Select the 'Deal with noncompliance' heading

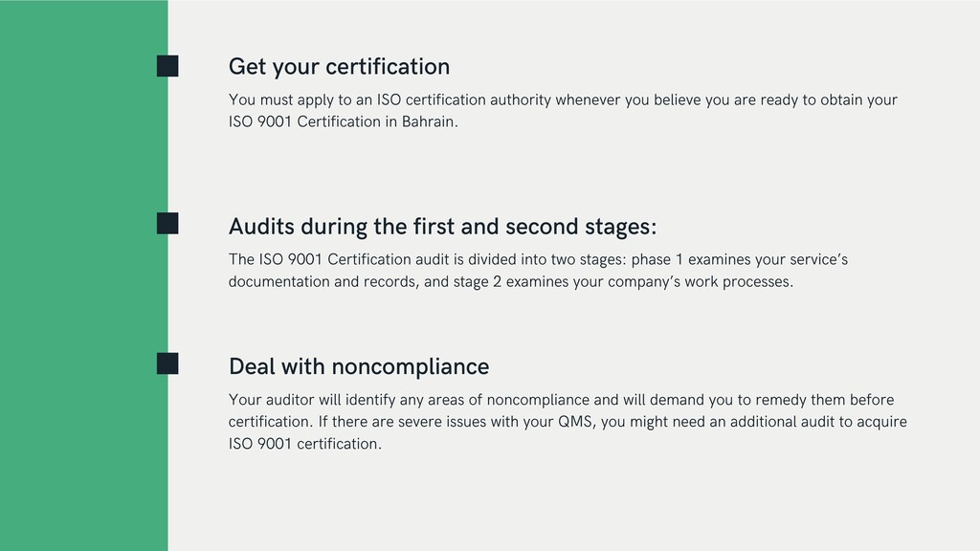pos(359,366)
